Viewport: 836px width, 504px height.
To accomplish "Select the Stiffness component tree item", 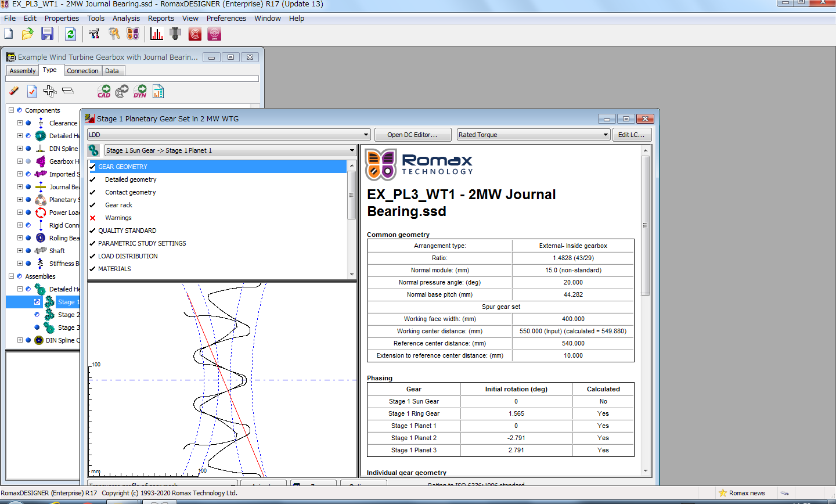I will (64, 264).
